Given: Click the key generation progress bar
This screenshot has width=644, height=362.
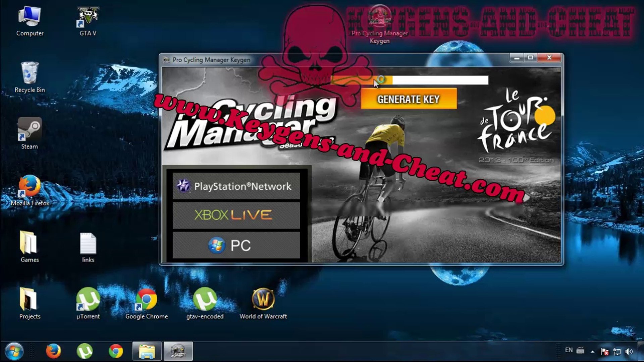Looking at the screenshot, I should [409, 80].
